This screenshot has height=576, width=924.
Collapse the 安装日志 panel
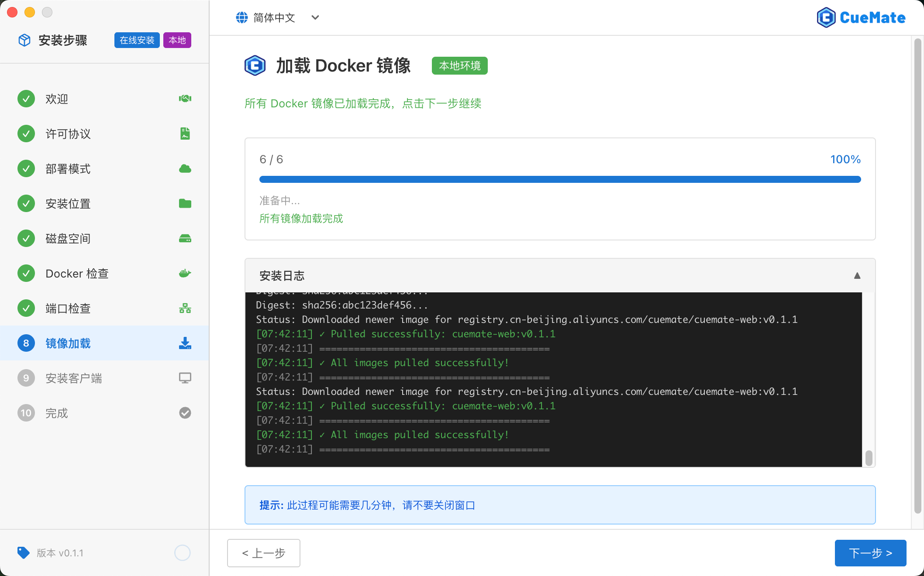point(858,275)
